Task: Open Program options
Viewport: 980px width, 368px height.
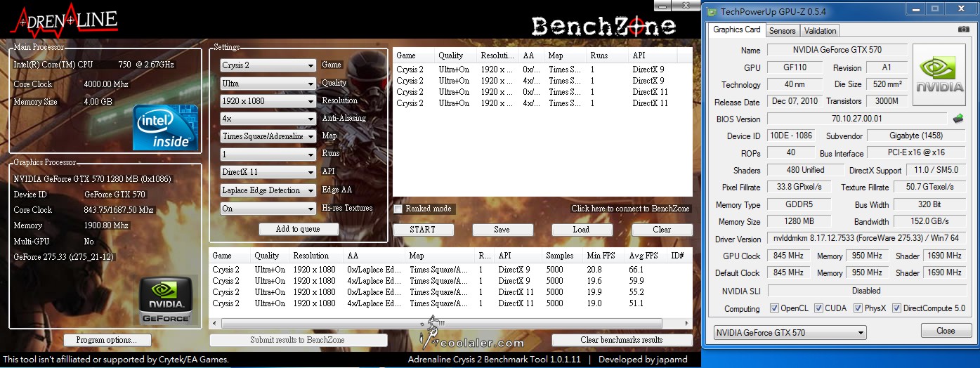Action: point(107,340)
